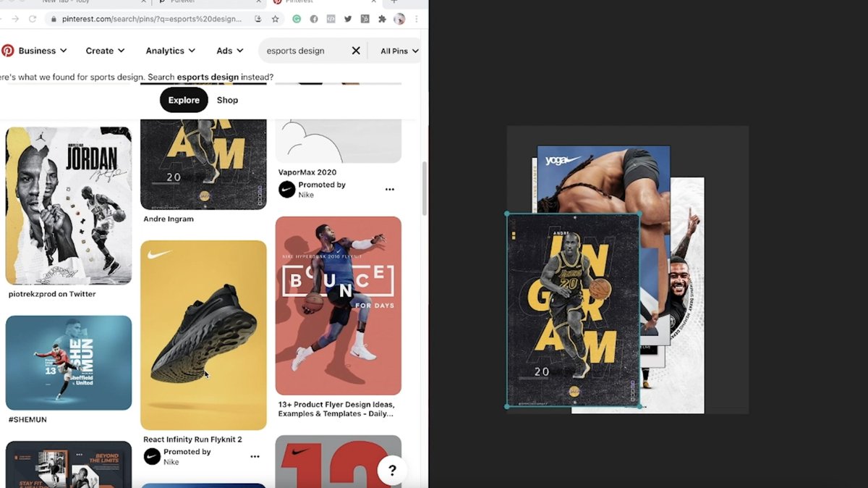This screenshot has width=868, height=488.
Task: Click Nike avatar under React Infinity Run
Action: [152, 457]
